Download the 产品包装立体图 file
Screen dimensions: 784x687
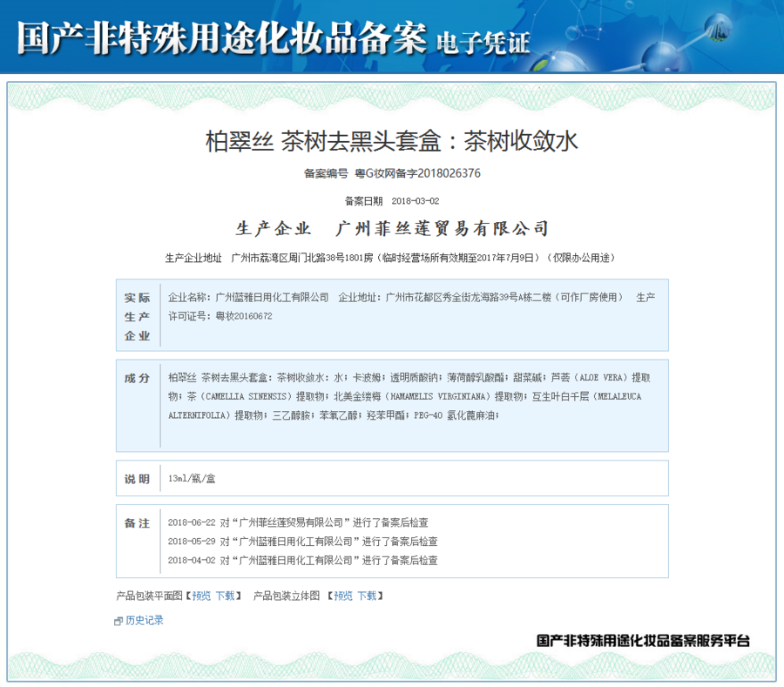(x=367, y=596)
